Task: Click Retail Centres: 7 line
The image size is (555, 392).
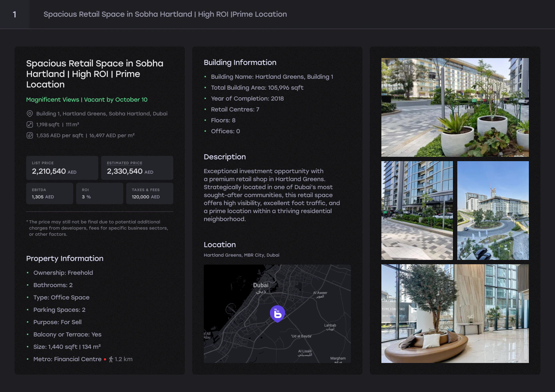Action: [x=235, y=109]
